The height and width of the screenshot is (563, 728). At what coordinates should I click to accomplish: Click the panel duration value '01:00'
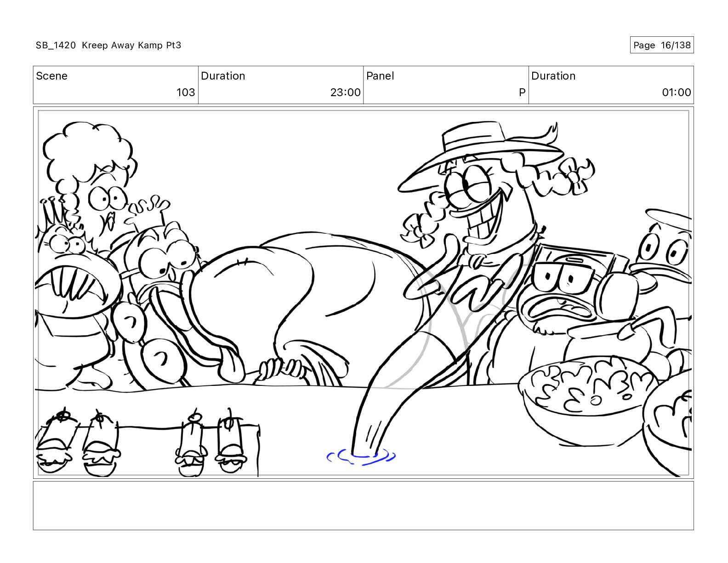677,92
